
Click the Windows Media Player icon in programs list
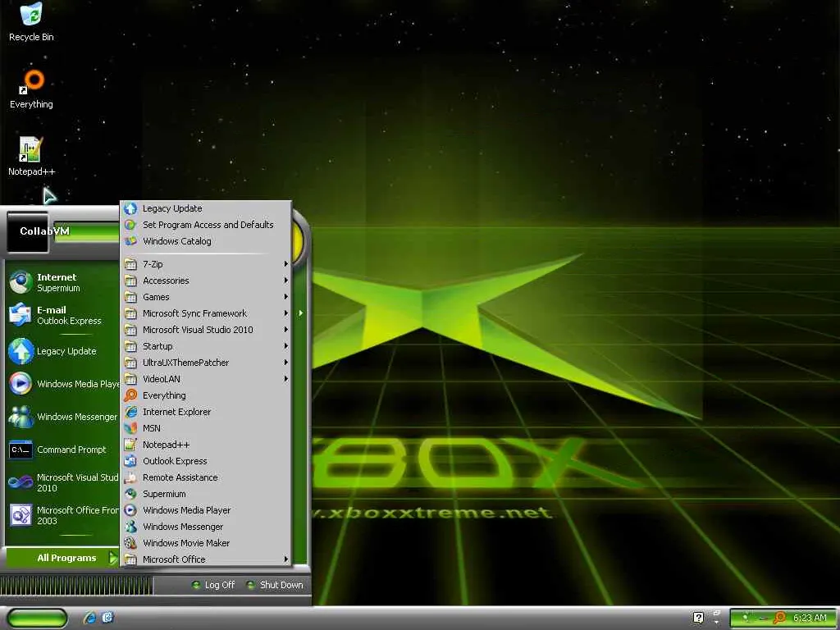coord(130,510)
